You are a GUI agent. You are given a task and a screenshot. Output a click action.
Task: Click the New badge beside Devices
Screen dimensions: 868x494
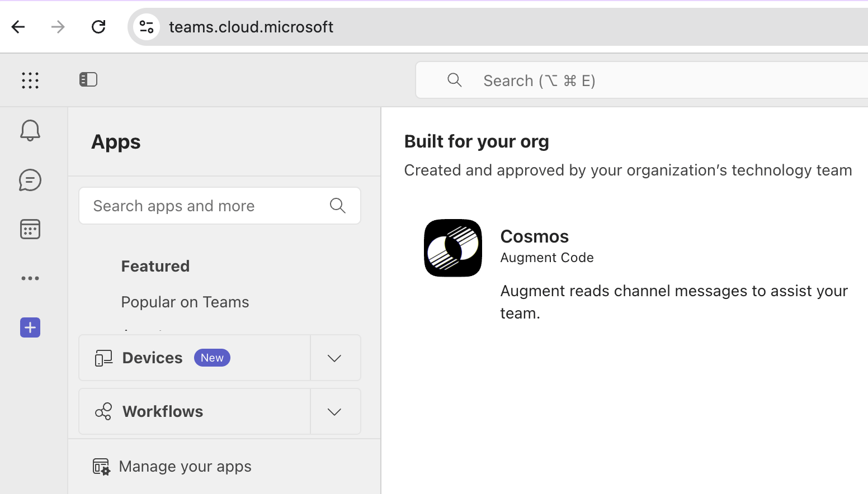[212, 358]
